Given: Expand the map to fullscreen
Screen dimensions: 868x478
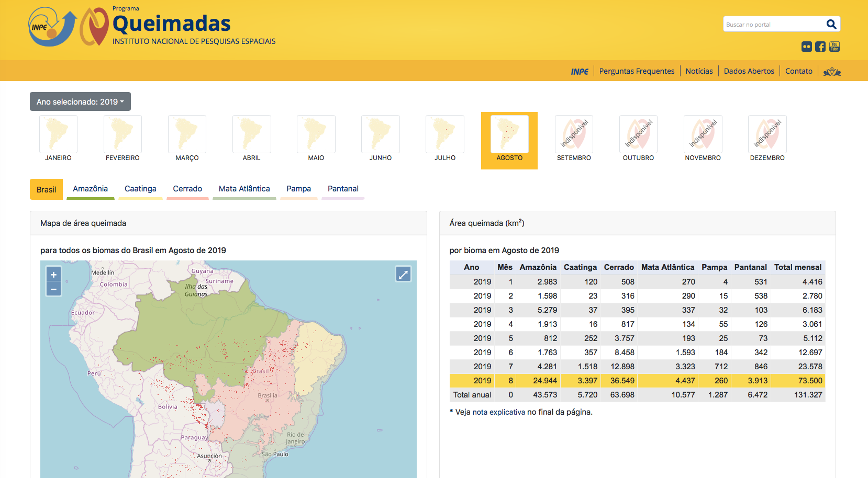Looking at the screenshot, I should 403,274.
